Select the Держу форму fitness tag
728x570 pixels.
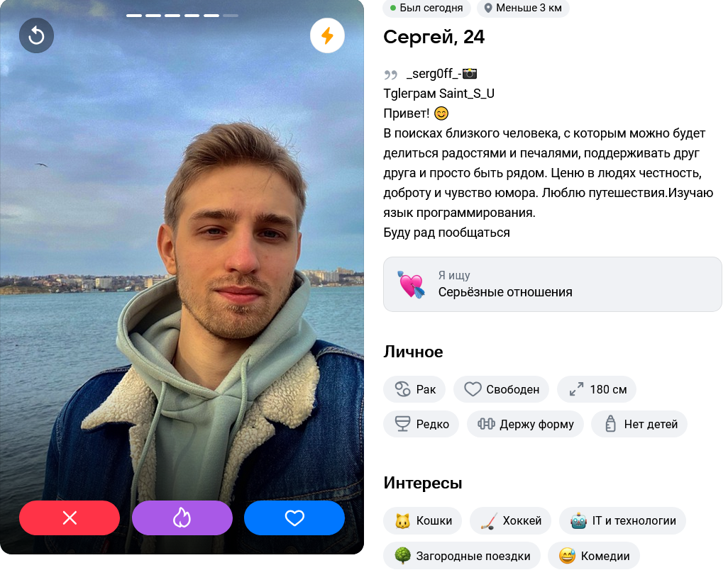tap(525, 424)
